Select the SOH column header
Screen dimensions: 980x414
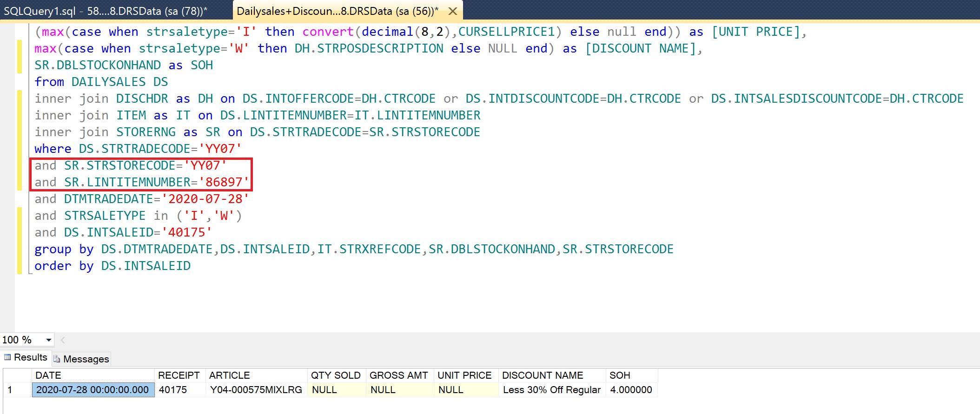click(632, 375)
